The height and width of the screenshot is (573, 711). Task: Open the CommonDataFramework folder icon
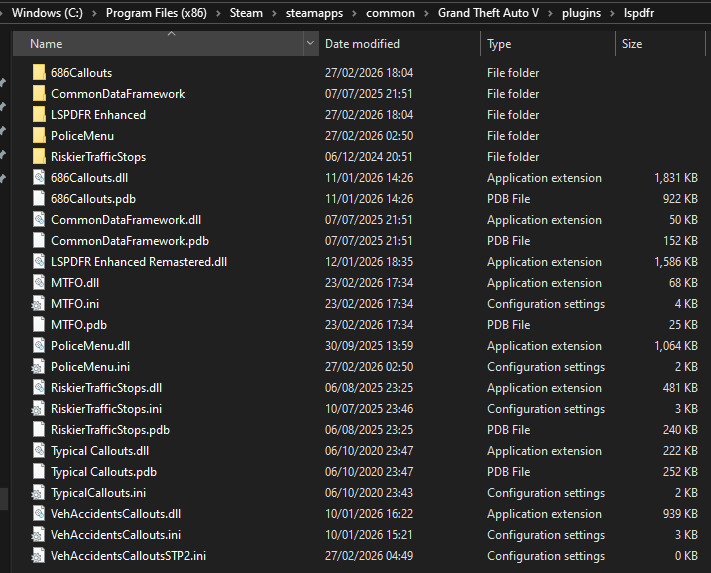pos(39,93)
